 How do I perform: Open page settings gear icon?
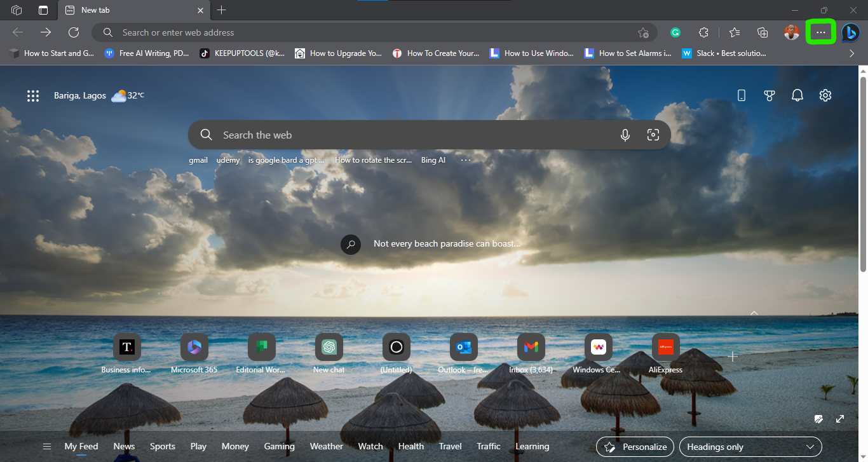[825, 95]
